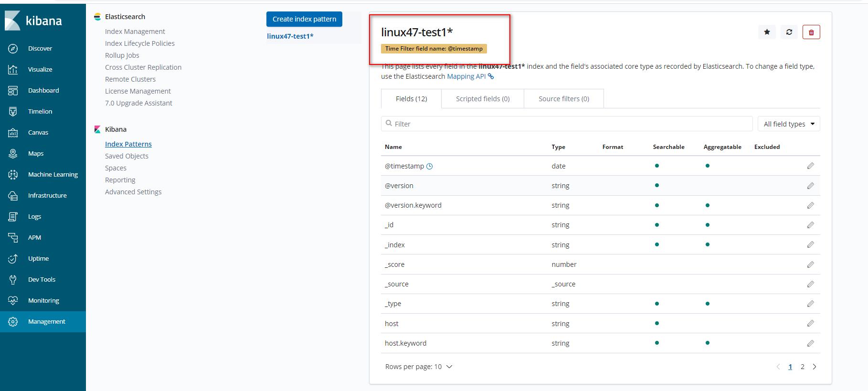
Task: Click the Management gear icon
Action: (x=13, y=322)
